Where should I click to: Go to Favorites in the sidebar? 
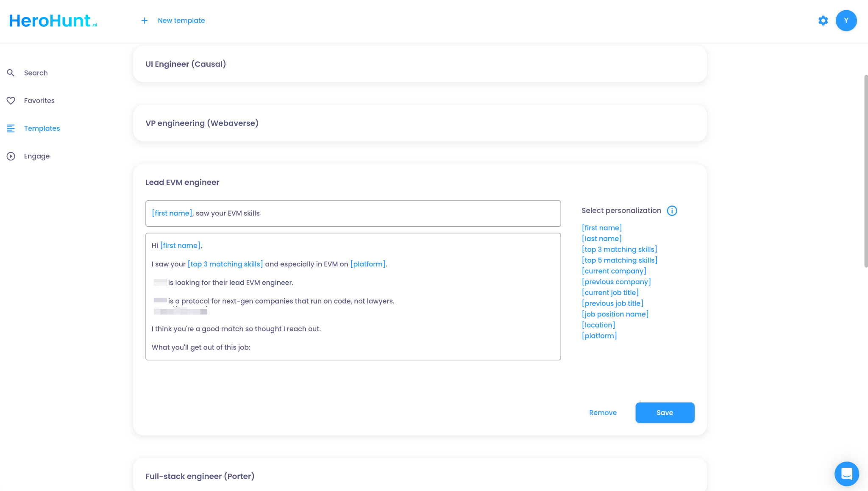pyautogui.click(x=39, y=101)
